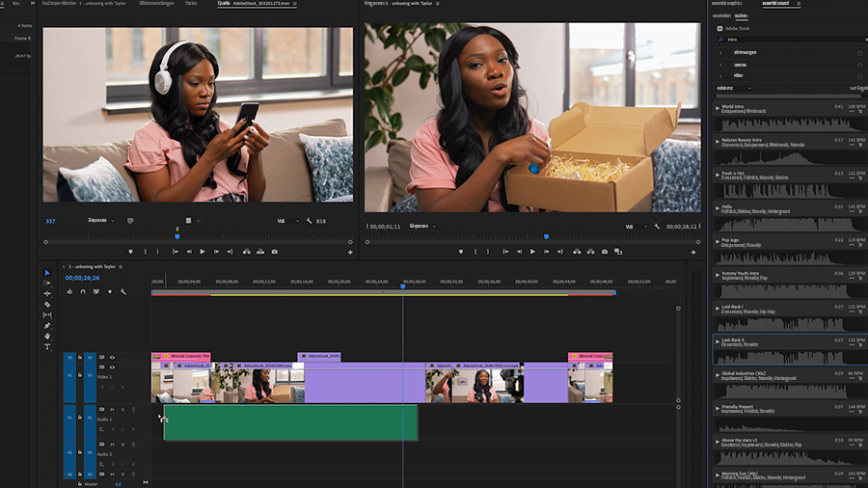The height and width of the screenshot is (488, 868).
Task: Expand the second filter group in sound panel
Action: click(x=720, y=65)
